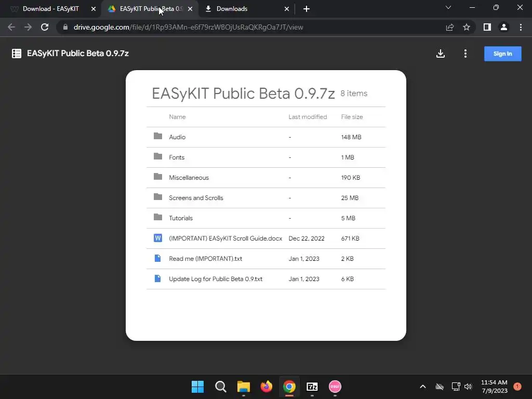Open the Audio folder row name
Image resolution: width=532 pixels, height=399 pixels.
[x=177, y=137]
